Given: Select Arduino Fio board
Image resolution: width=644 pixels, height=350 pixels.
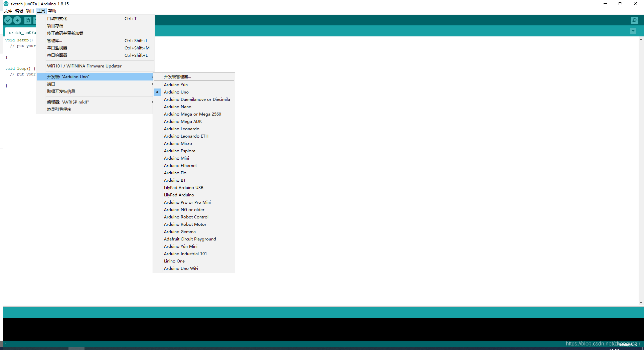Looking at the screenshot, I should 194,173.
